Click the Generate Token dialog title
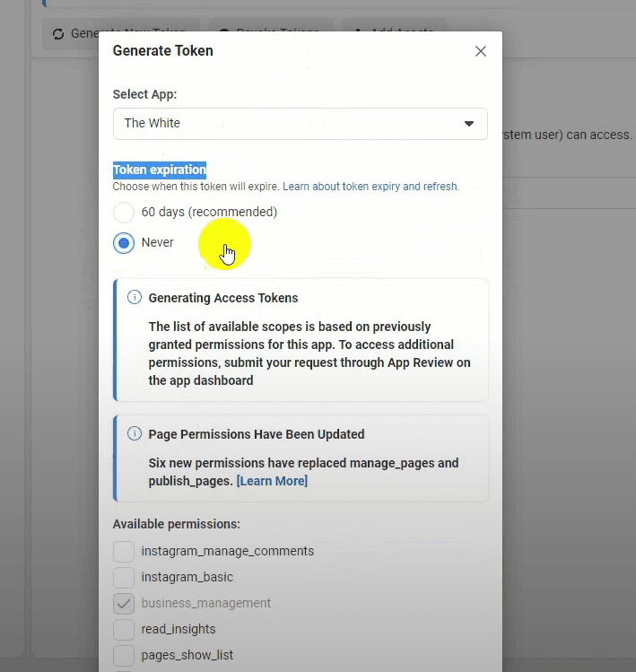Viewport: 636px width, 672px height. click(163, 51)
